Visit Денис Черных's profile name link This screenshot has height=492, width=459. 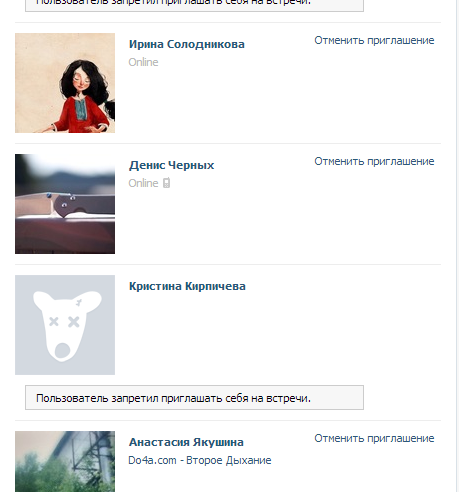click(x=171, y=165)
